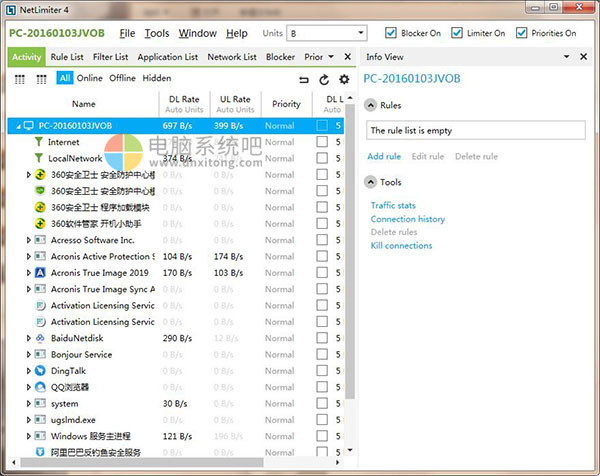Screen dimensions: 600x476
Task: Check the DL limit box for system
Action: click(322, 403)
